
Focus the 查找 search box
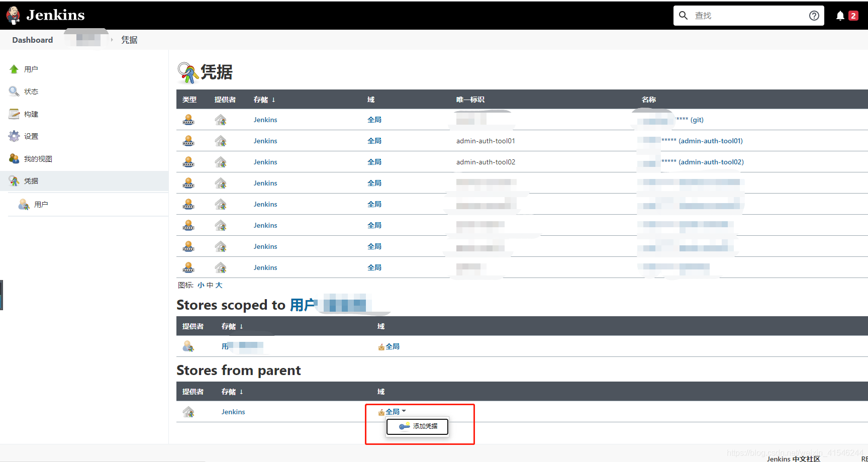(x=748, y=16)
